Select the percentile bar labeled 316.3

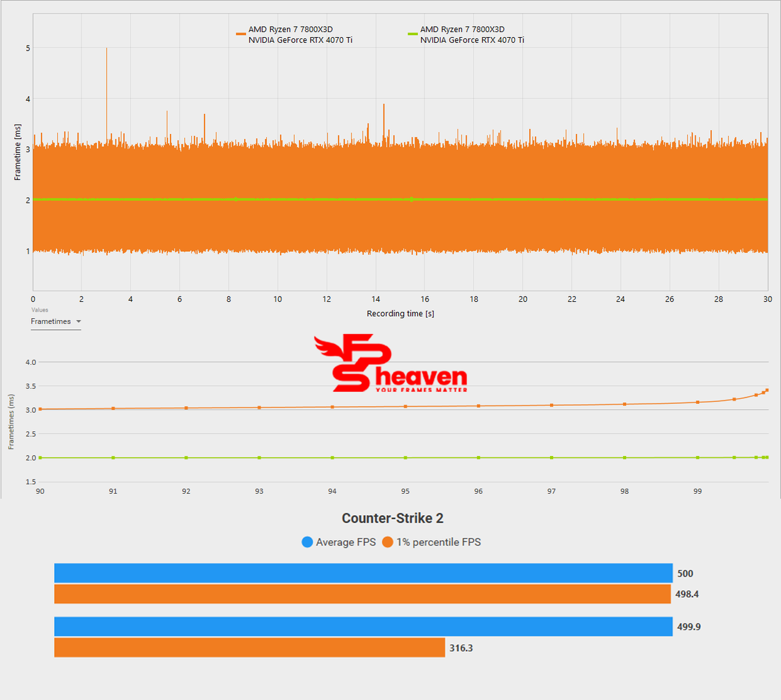coord(249,647)
